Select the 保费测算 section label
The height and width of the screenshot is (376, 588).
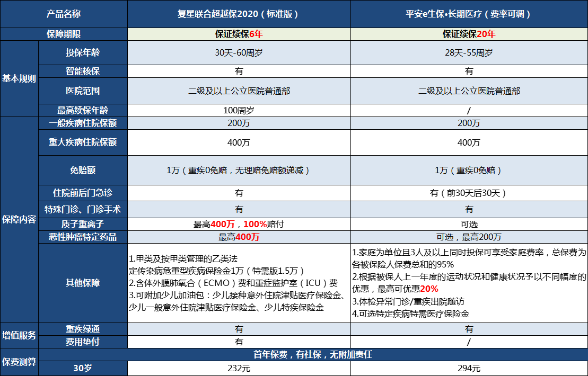point(19,362)
